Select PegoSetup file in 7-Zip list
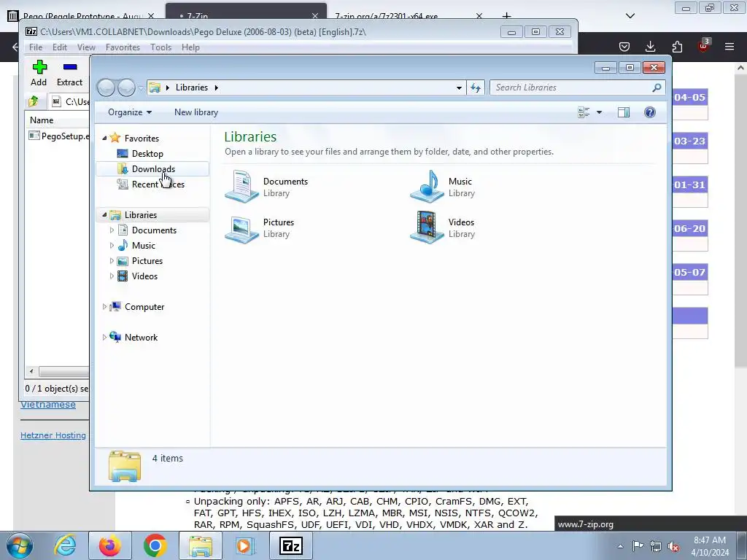This screenshot has height=560, width=747. 60,136
